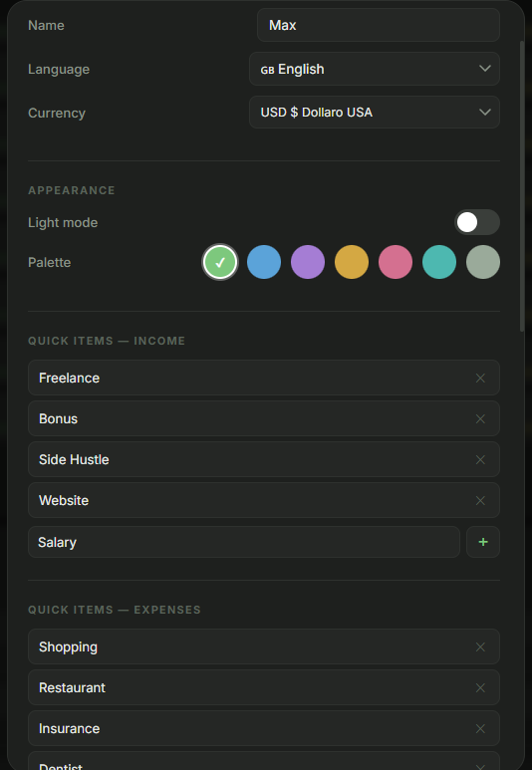Add new income item with plus icon
The width and height of the screenshot is (532, 770).
tap(483, 542)
